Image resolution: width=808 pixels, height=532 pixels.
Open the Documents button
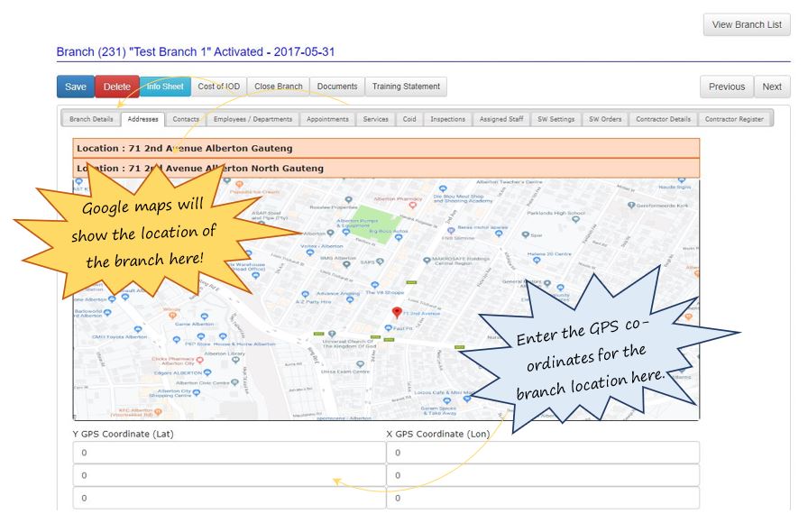tap(337, 87)
